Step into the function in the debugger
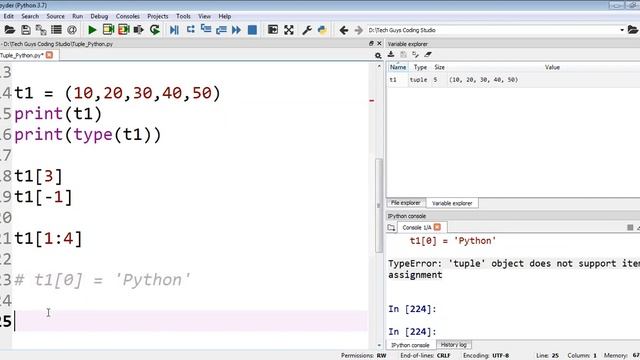Image resolution: width=640 pixels, height=360 pixels. tap(206, 30)
